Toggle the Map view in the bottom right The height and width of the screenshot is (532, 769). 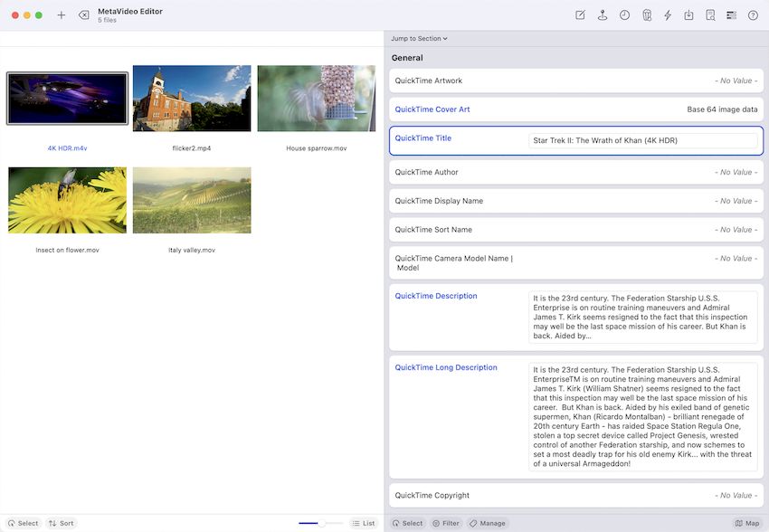coord(748,523)
